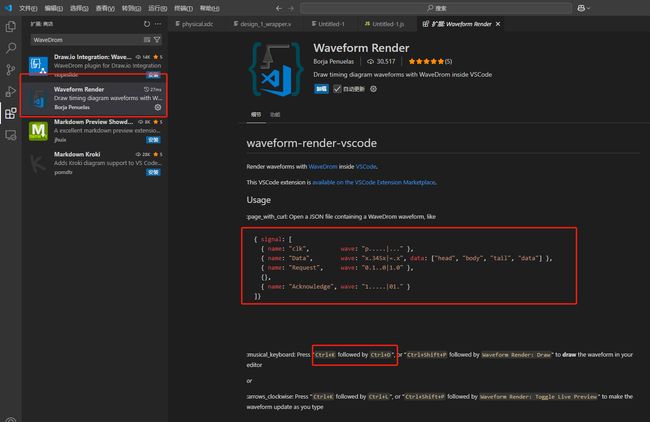650x422 pixels.
Task: Open Source Control view in activity bar
Action: pos(11,70)
